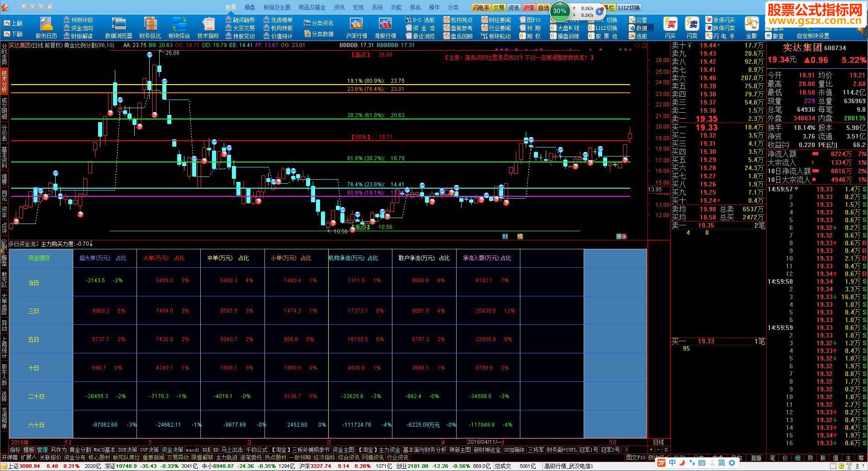Click the L1L2切换 button in the top bar
Viewport: 868px width, 471px height.
629,8
